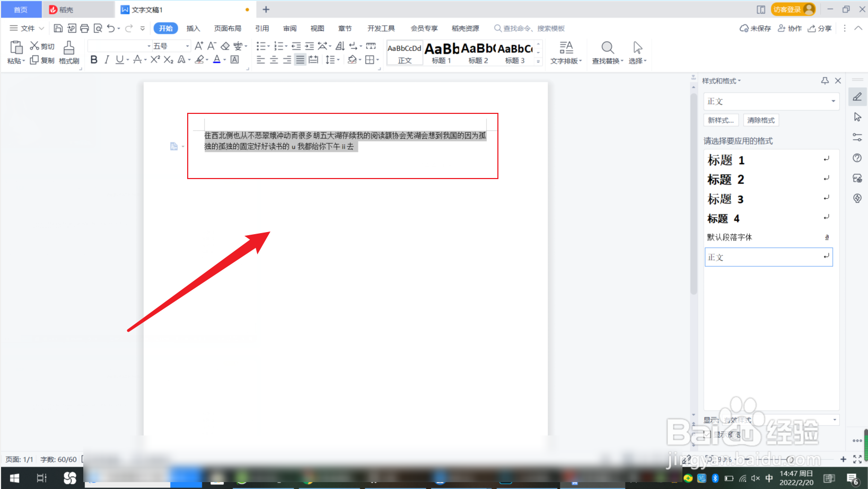Click the Save icon in quick toolbar
This screenshot has height=489, width=868.
(x=58, y=28)
